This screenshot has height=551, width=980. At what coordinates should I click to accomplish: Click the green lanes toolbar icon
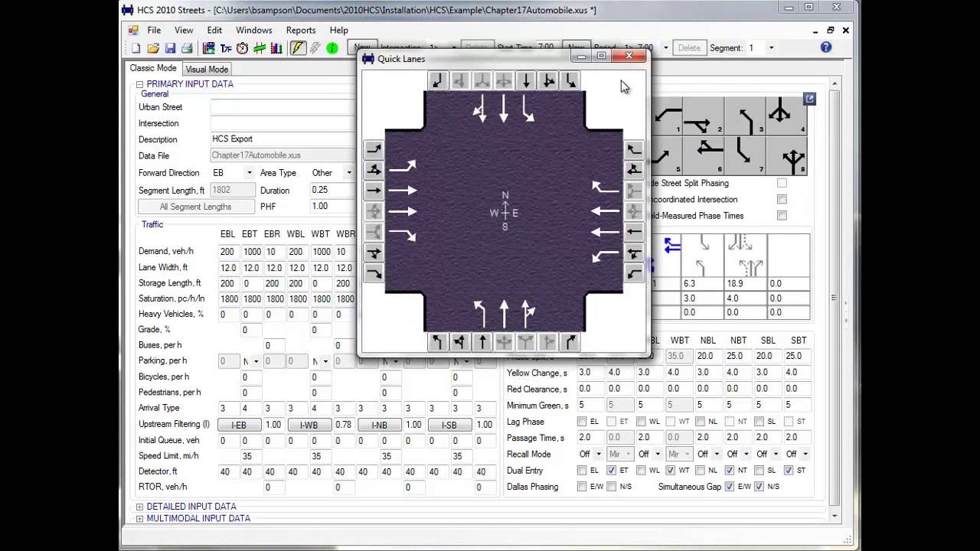(259, 48)
